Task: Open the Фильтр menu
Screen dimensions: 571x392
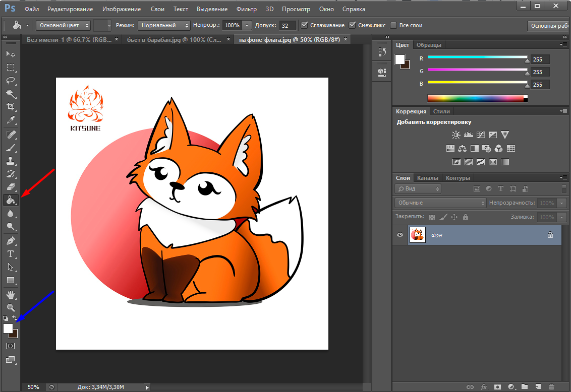Action: click(247, 9)
